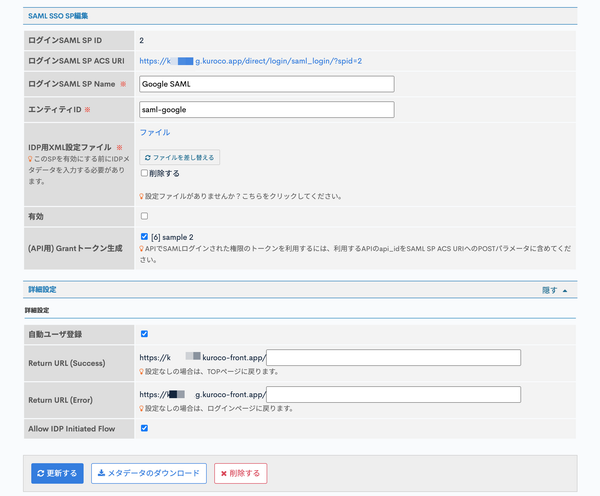
Task: Click the 設定なしの場合は、TOPページに戻ります hint
Action: point(212,372)
